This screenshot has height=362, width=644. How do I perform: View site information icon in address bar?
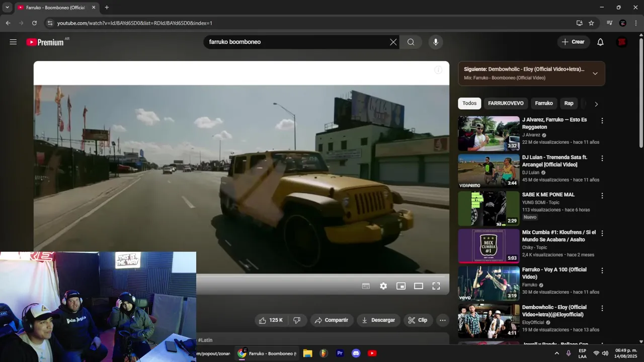coord(49,23)
